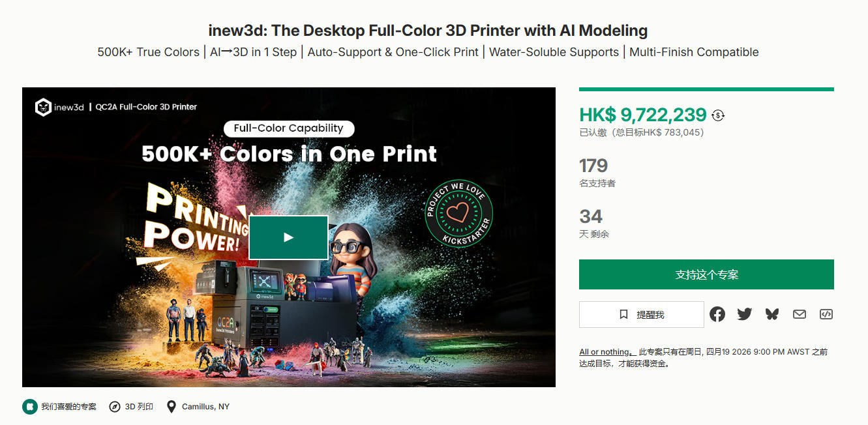Share the project by email envelope icon
The image size is (868, 425).
tap(800, 314)
